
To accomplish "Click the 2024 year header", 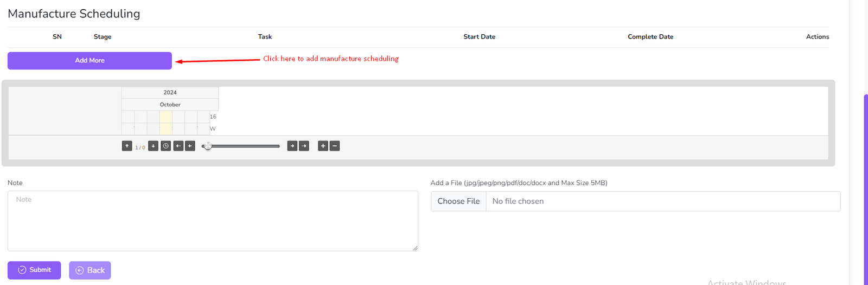I will click(x=170, y=92).
